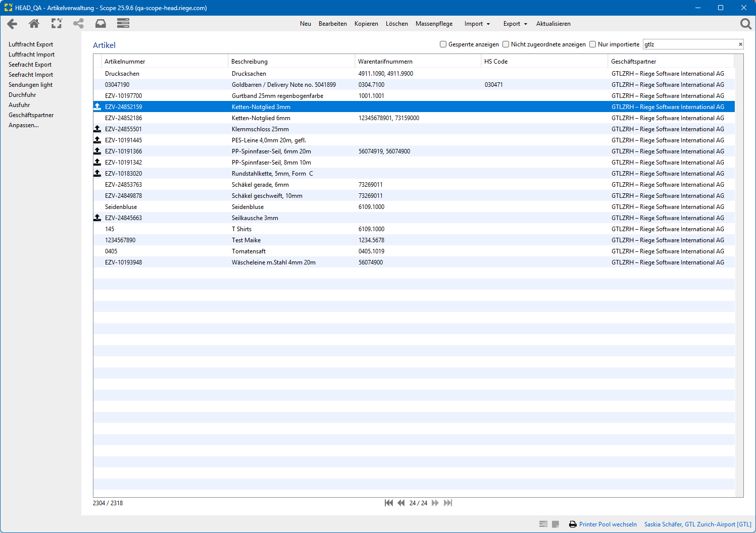This screenshot has width=756, height=533.
Task: Open the Export dropdown menu
Action: 515,24
